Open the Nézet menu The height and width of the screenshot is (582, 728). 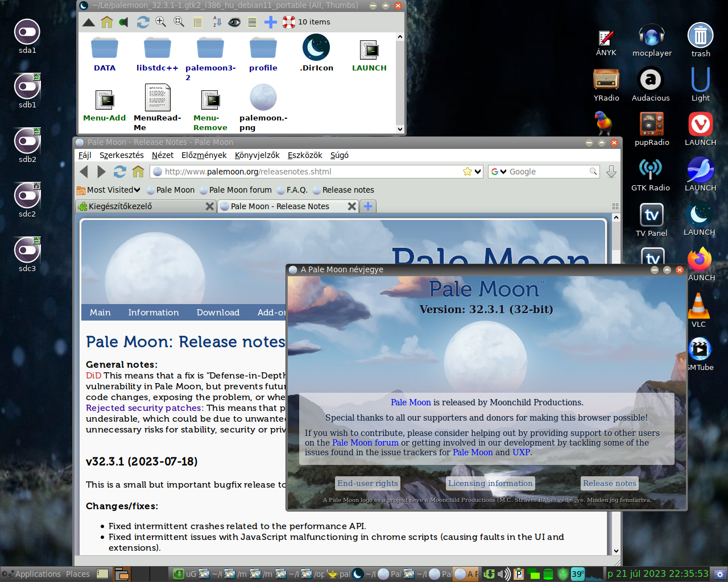(163, 155)
